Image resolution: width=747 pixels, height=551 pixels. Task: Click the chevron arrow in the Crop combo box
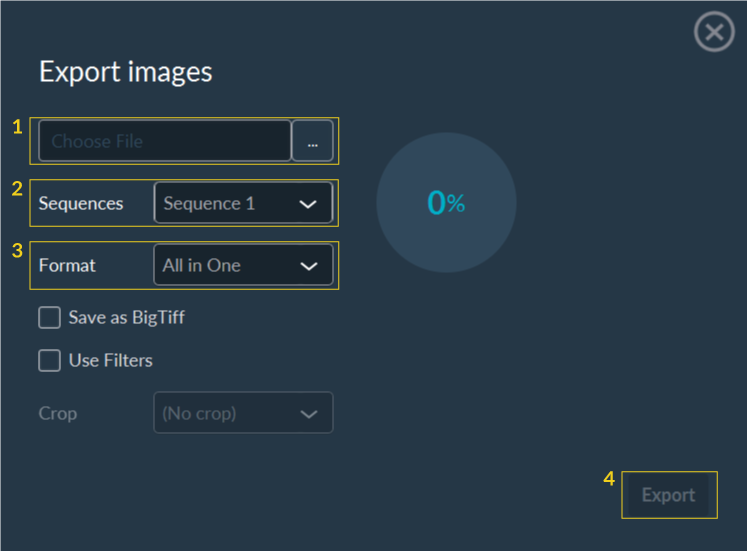point(309,413)
